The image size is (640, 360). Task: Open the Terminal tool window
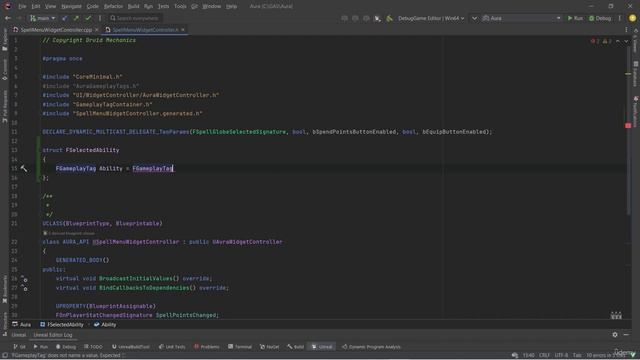[x=240, y=347]
